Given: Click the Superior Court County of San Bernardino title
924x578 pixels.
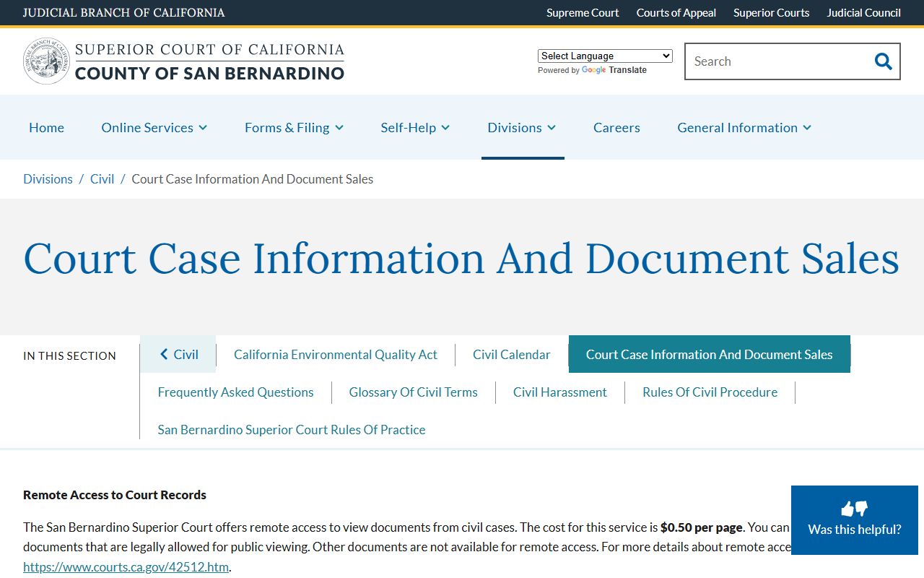Looking at the screenshot, I should coord(209,61).
